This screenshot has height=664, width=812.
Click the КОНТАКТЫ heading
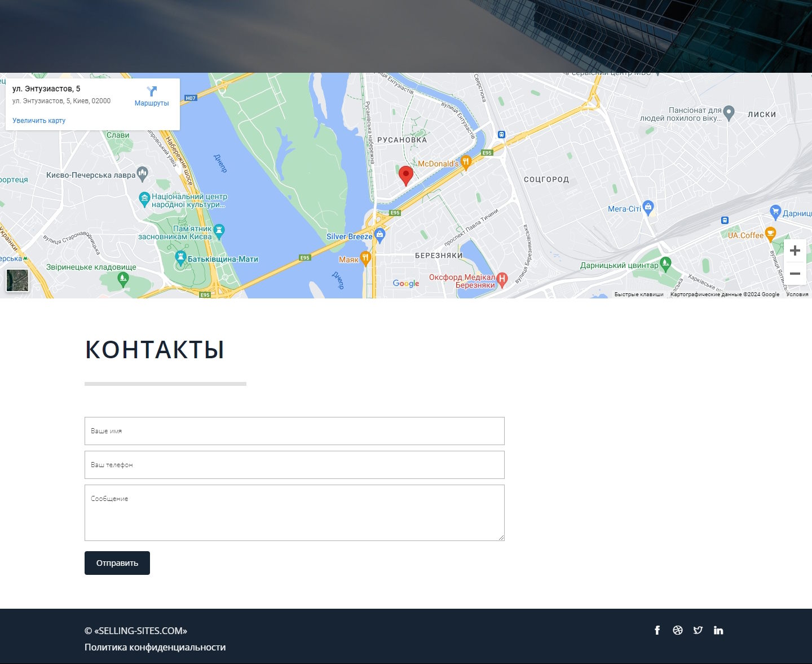coord(155,350)
